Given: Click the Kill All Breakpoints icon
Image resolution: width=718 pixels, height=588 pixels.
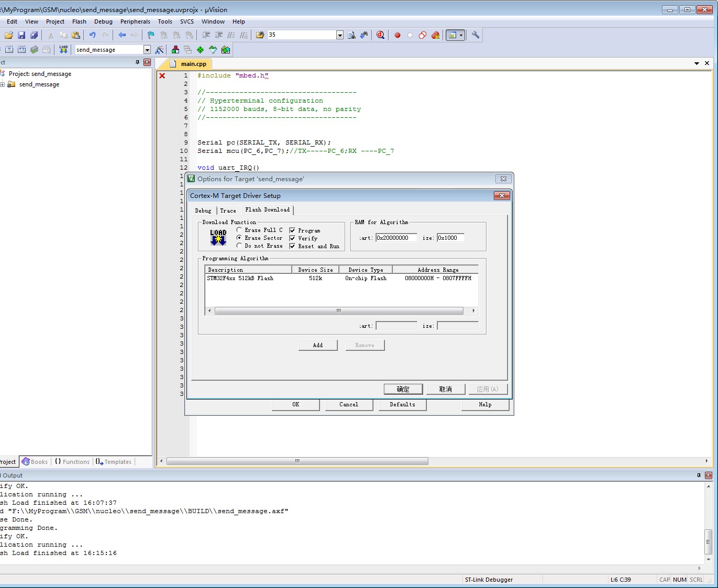Looking at the screenshot, I should [435, 35].
